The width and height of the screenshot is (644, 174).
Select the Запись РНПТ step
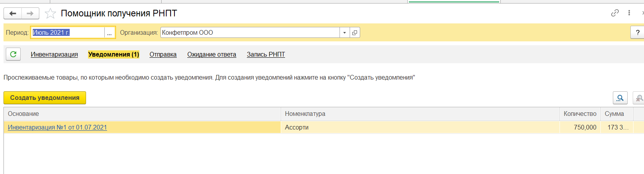click(x=266, y=55)
